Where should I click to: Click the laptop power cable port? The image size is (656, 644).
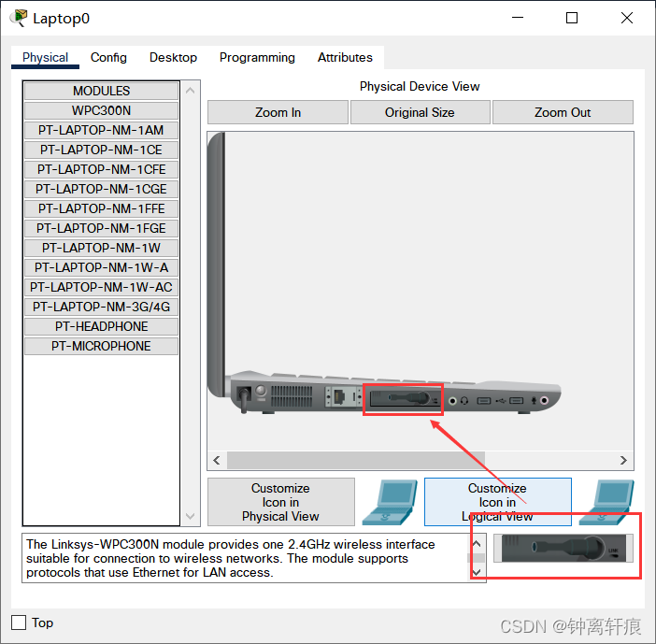[x=244, y=394]
